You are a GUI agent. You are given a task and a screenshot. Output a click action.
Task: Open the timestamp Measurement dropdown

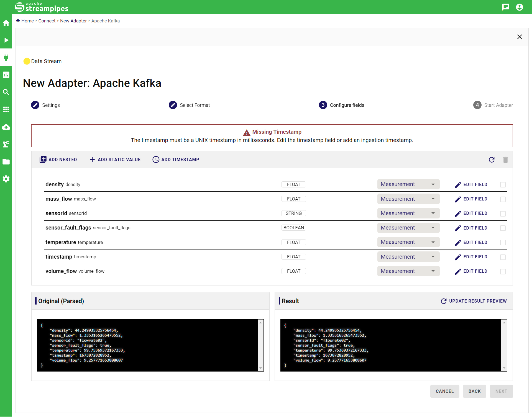tap(408, 257)
